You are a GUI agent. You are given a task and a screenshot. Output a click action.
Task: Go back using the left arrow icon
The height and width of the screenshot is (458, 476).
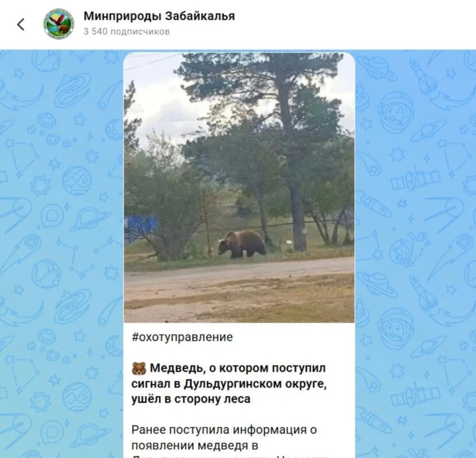coord(21,24)
